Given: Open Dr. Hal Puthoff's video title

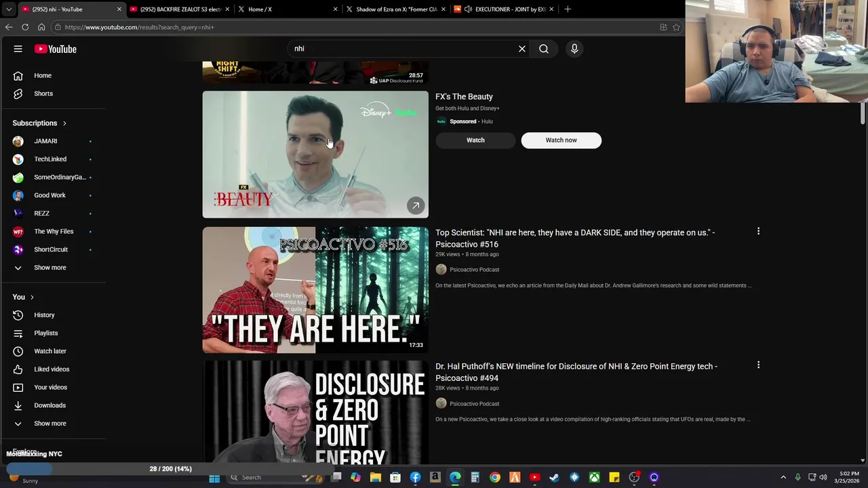Looking at the screenshot, I should [576, 372].
